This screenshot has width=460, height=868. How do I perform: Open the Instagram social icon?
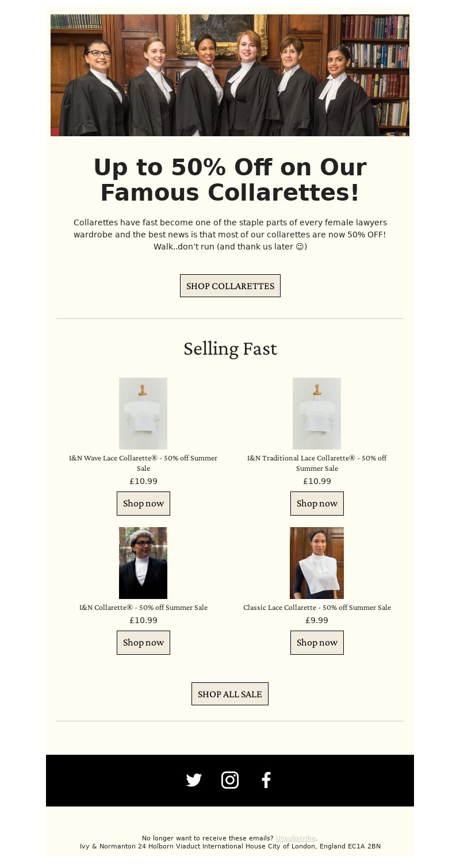pos(230,780)
